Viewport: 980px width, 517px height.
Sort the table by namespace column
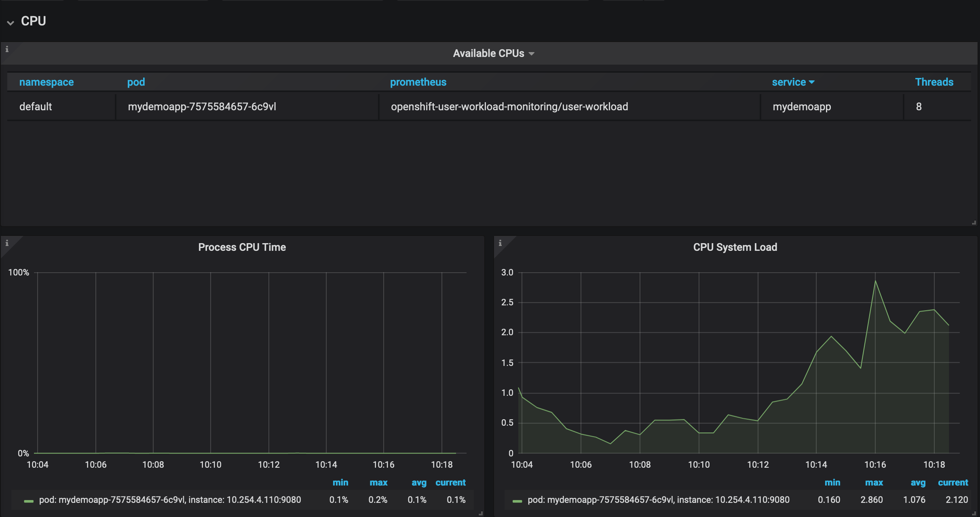pyautogui.click(x=46, y=82)
